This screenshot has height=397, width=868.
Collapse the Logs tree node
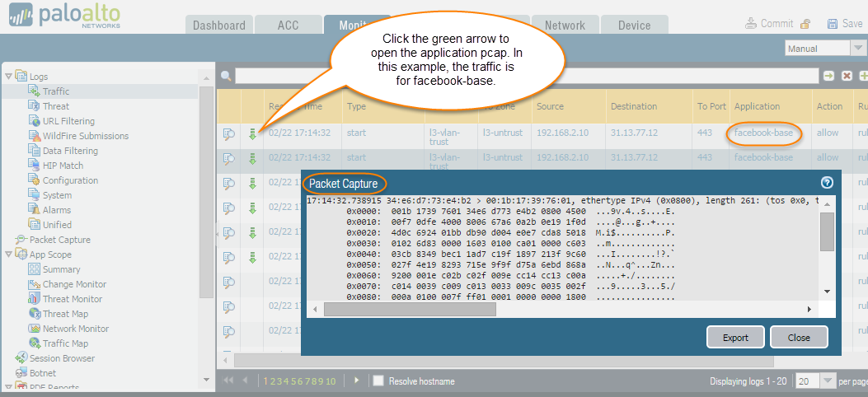tap(8, 76)
